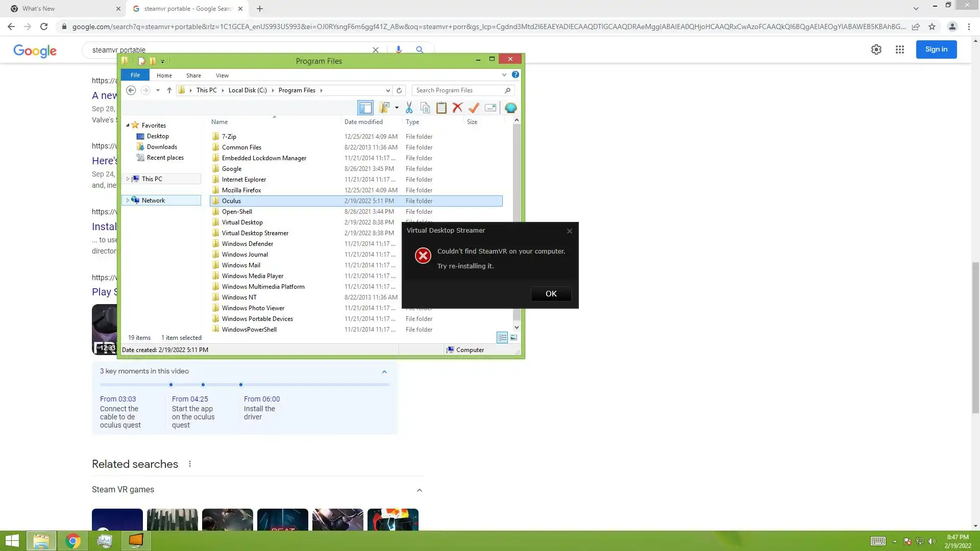Image resolution: width=980 pixels, height=551 pixels.
Task: Click the Paste clipboard icon
Action: [441, 108]
